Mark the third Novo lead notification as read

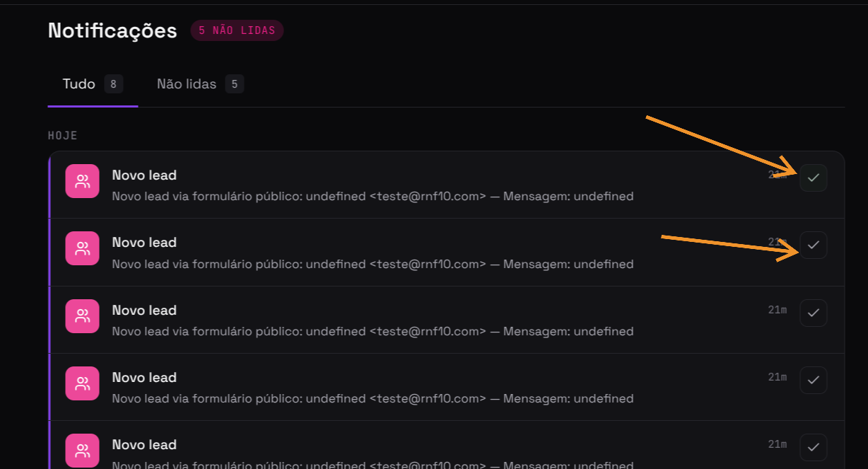point(813,313)
